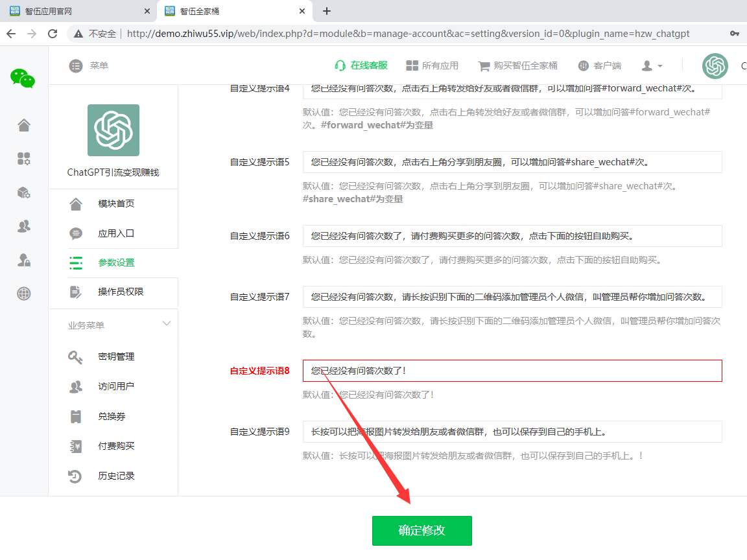747x560 pixels.
Task: Open 访问用户 menu item
Action: click(116, 386)
